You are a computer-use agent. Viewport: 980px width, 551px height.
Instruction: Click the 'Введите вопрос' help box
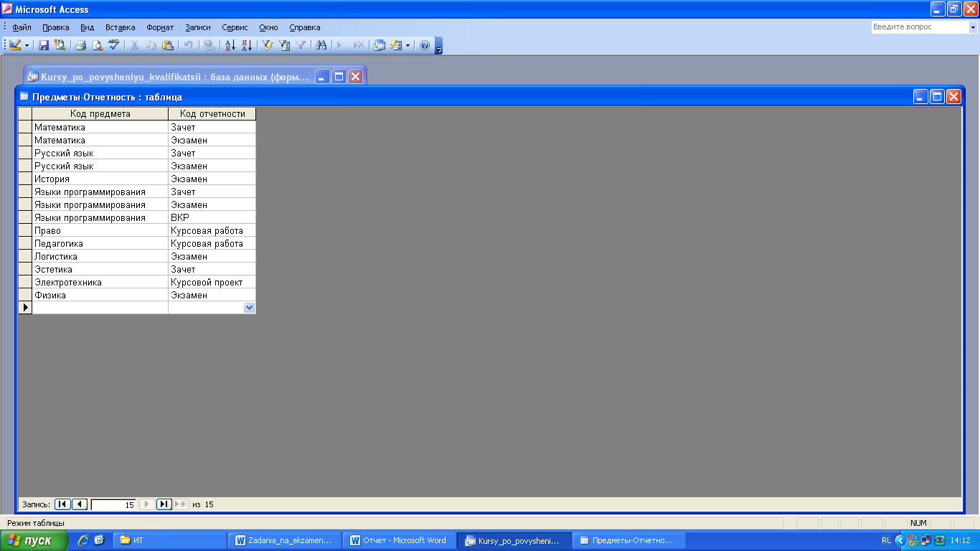[x=920, y=27]
